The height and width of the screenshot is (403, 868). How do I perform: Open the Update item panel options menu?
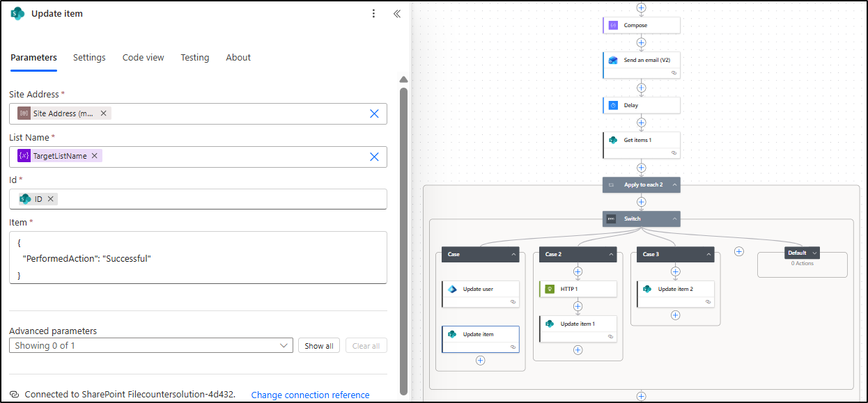pos(373,13)
